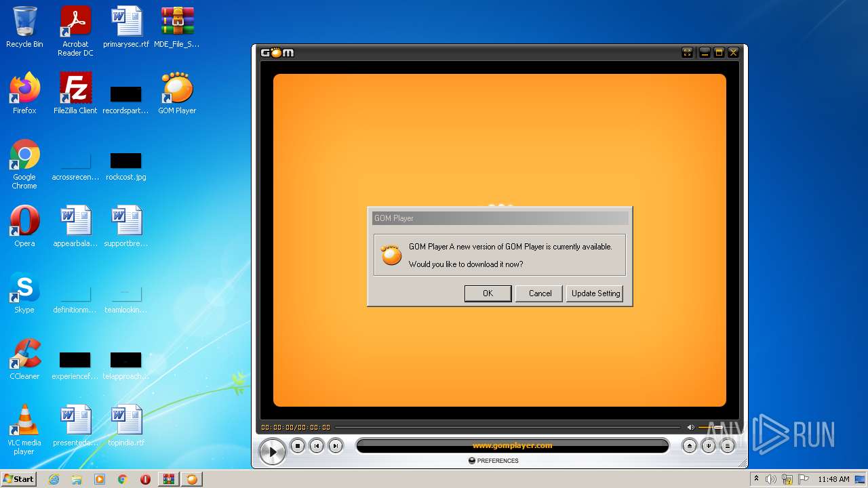The height and width of the screenshot is (488, 868).
Task: Launch FileZilla Client shortcut
Action: pos(75,94)
